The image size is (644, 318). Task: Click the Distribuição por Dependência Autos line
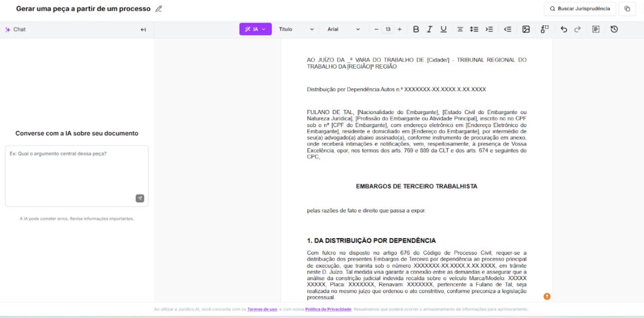point(396,89)
